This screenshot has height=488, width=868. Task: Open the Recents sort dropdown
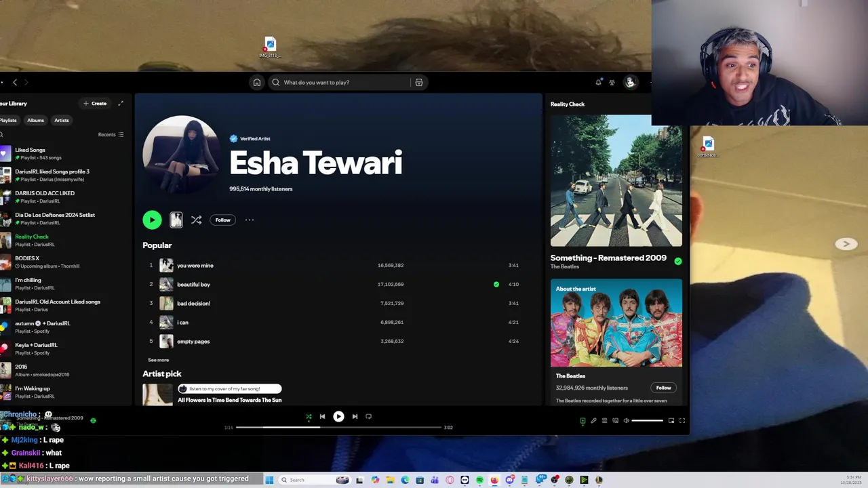(x=111, y=135)
